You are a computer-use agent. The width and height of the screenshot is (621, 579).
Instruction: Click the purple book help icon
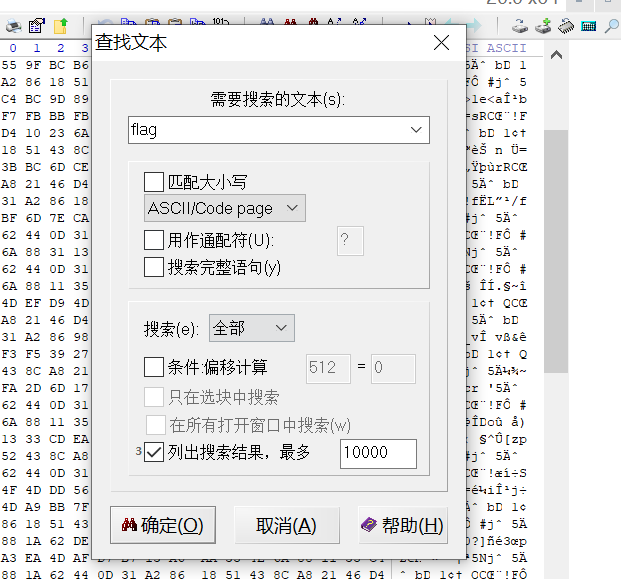pos(369,525)
